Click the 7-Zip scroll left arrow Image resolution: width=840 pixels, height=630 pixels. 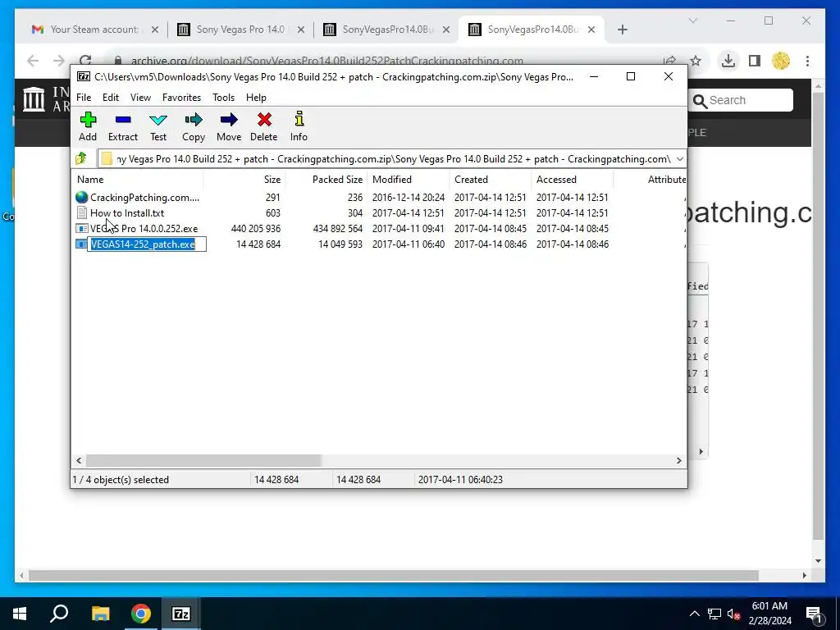tap(79, 461)
